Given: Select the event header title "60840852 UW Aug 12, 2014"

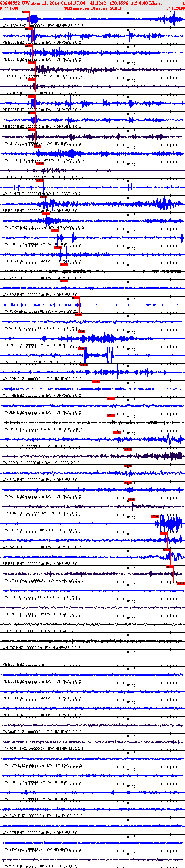Looking at the screenshot, I should (30, 3).
